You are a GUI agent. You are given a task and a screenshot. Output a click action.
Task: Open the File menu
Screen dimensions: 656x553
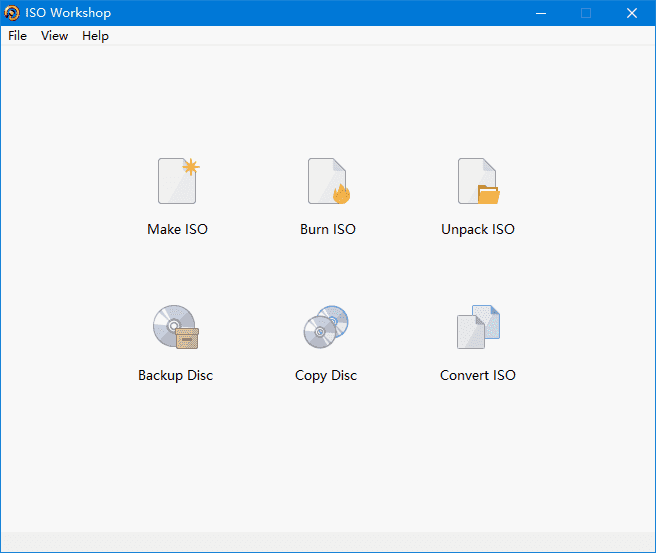[18, 36]
